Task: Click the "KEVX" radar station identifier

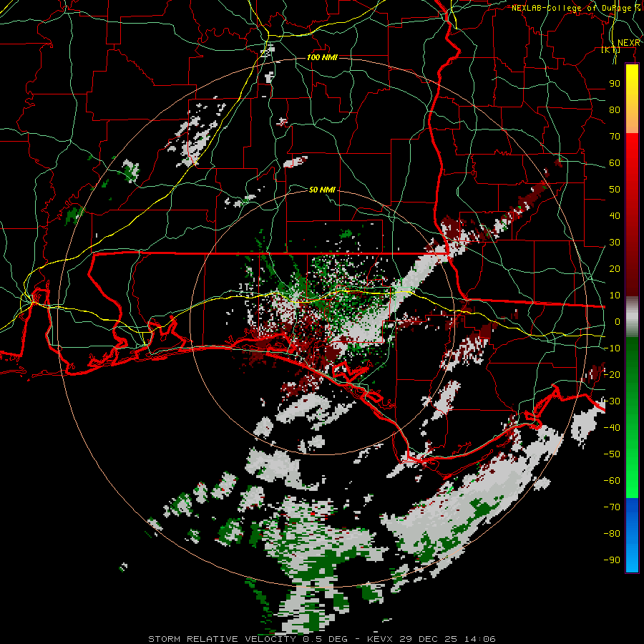Action: tap(381, 639)
